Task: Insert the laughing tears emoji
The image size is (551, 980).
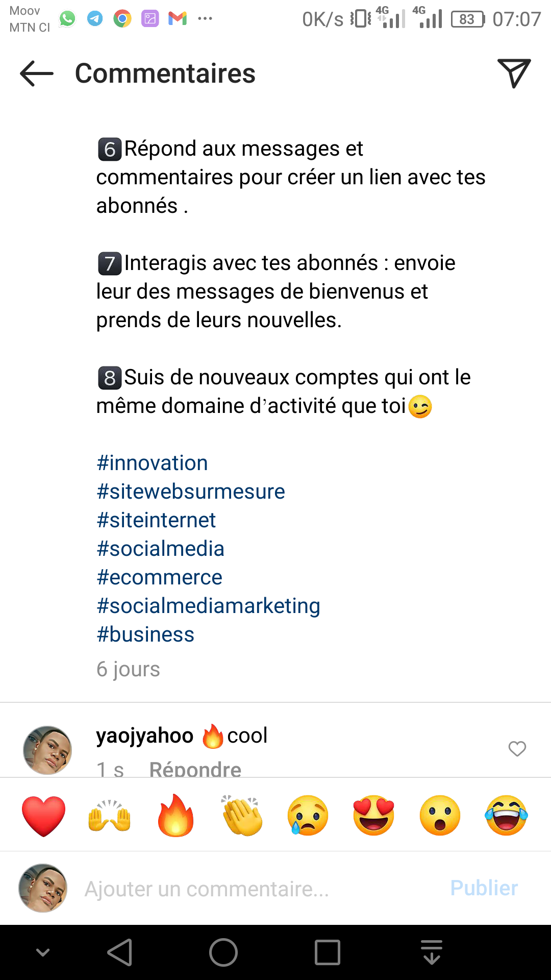Action: pyautogui.click(x=506, y=815)
